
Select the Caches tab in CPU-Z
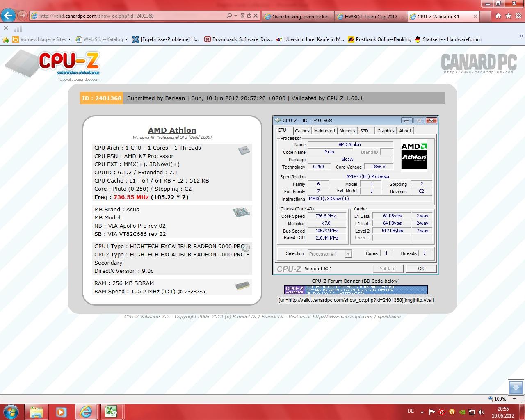tap(302, 131)
